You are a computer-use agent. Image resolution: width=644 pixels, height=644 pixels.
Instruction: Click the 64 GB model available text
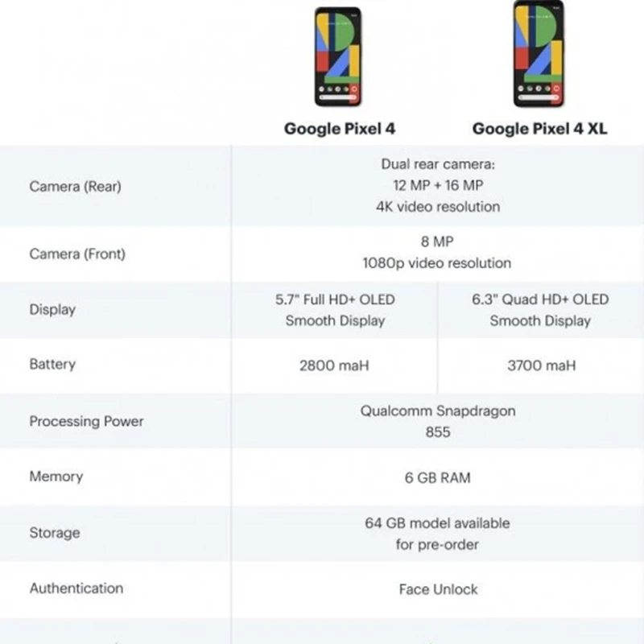(438, 523)
